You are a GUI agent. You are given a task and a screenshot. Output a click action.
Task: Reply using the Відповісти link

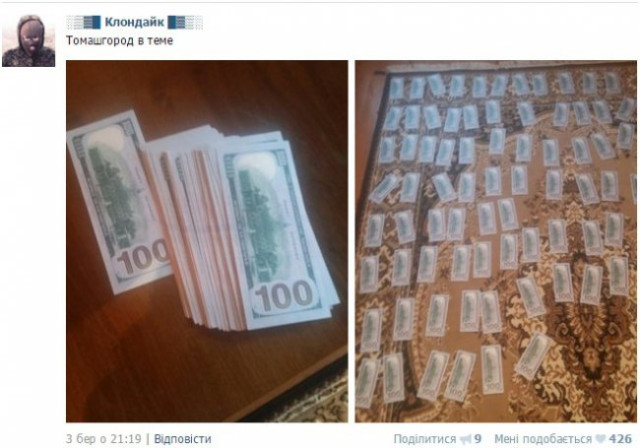[x=182, y=439]
